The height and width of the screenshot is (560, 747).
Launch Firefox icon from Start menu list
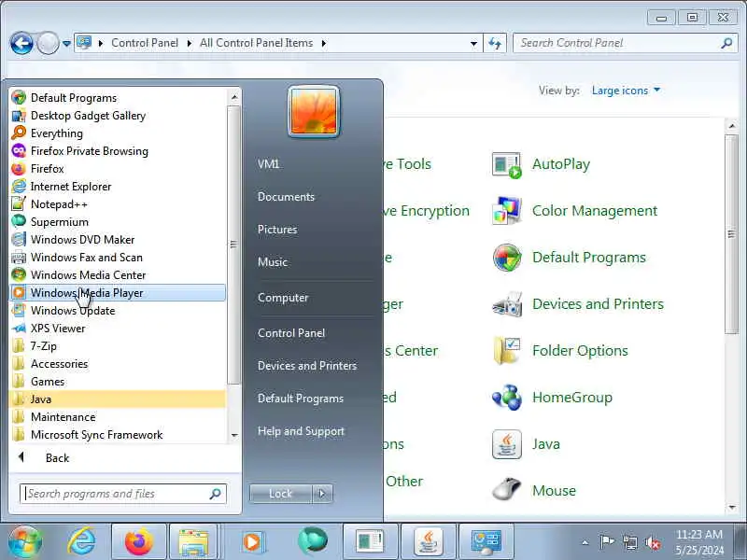(19, 169)
